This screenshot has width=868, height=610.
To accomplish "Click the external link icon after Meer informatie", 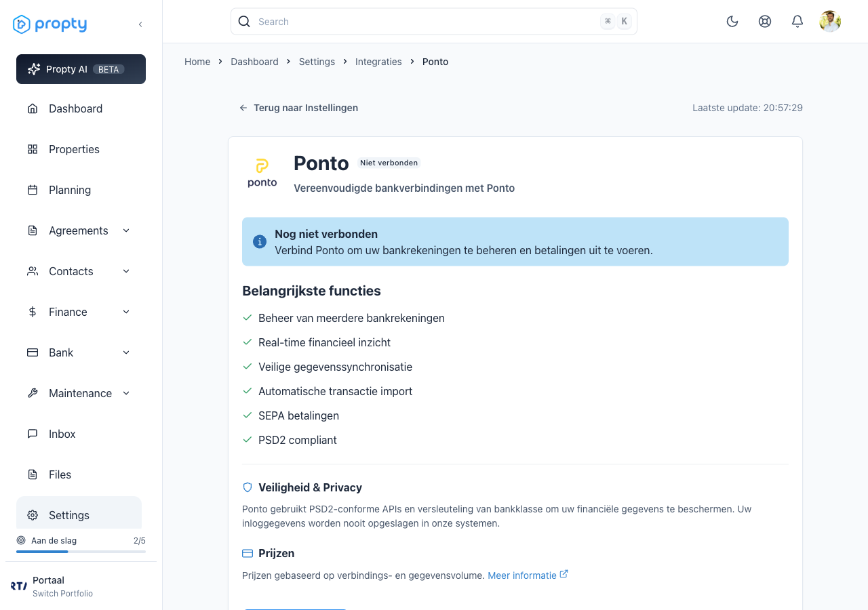I will pos(564,575).
